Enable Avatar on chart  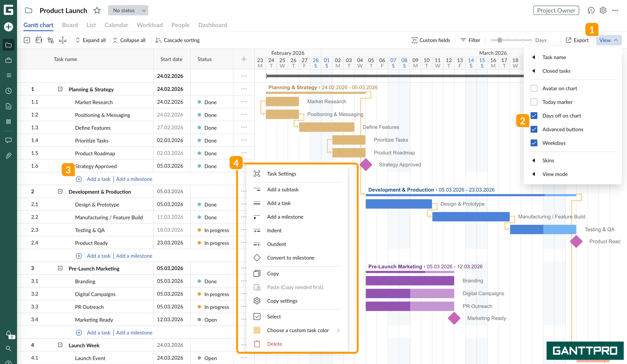point(534,88)
